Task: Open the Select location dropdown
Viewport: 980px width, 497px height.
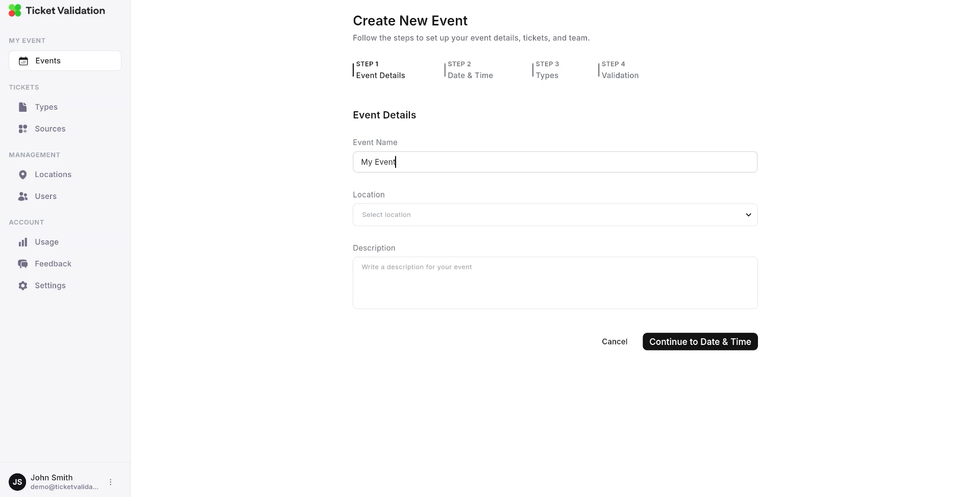Action: 555,215
